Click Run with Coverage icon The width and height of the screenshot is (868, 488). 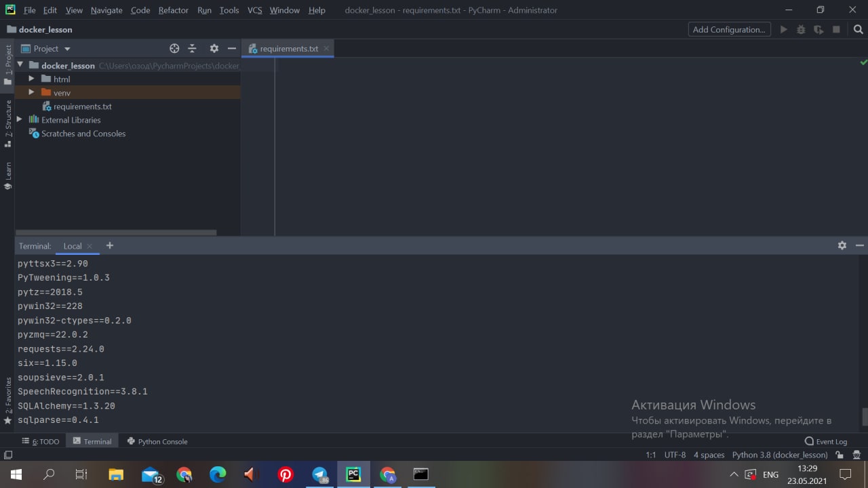tap(818, 29)
